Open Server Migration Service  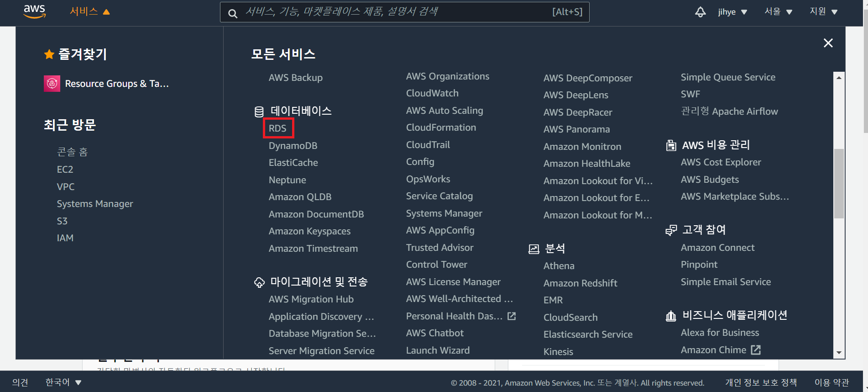322,351
